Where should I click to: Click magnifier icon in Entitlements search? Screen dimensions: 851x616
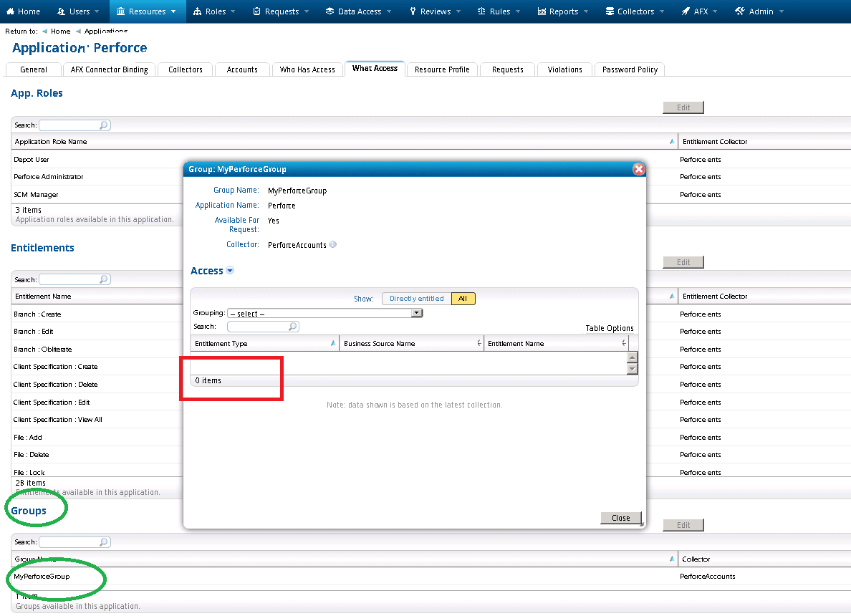(104, 279)
